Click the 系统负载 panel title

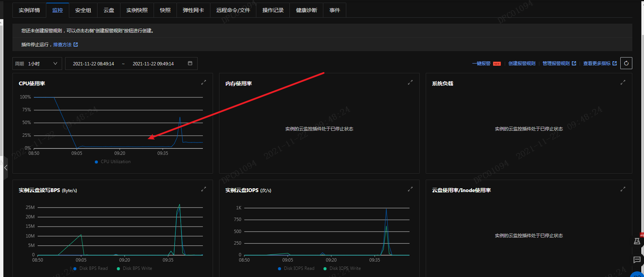click(x=443, y=83)
